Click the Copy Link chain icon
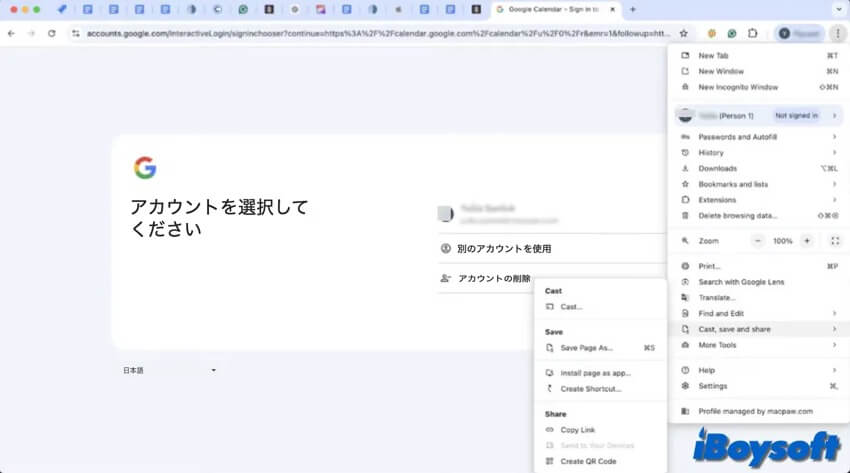The height and width of the screenshot is (473, 850). [550, 430]
